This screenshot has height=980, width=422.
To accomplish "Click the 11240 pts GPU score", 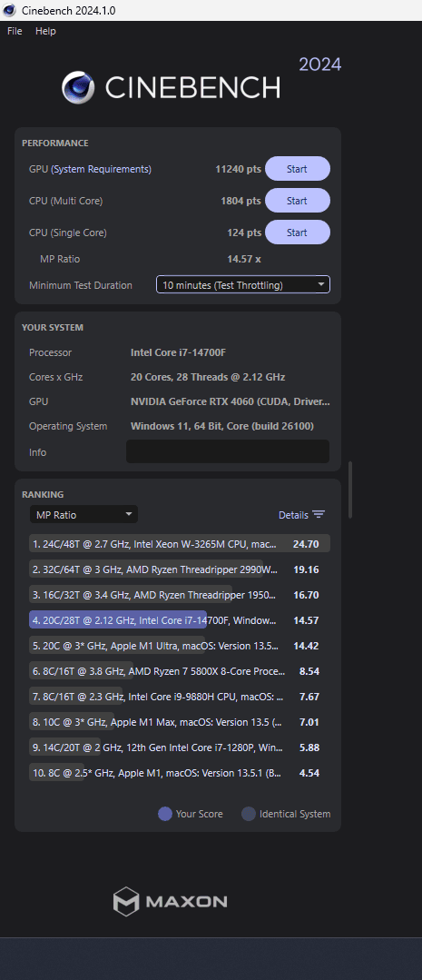I will coord(238,169).
